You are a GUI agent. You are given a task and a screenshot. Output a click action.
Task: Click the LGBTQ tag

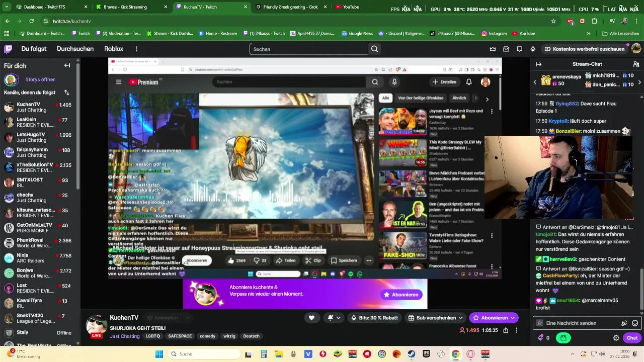pos(153,336)
